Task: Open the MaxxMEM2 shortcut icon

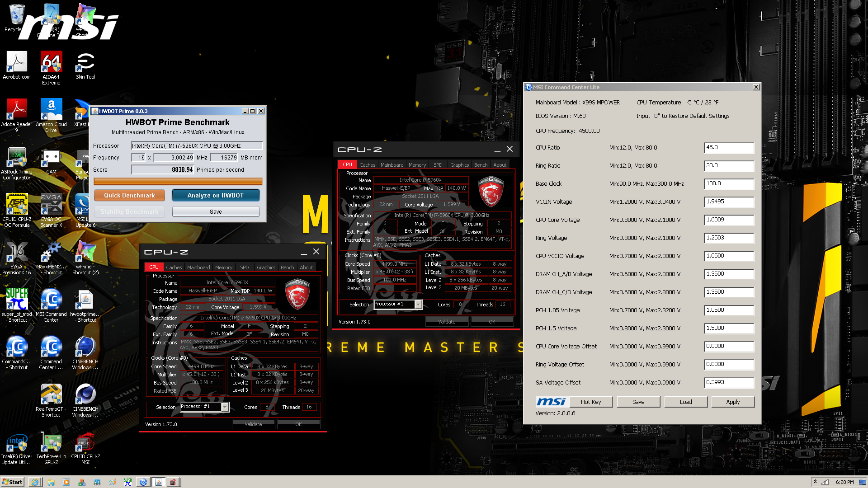Action: (51, 258)
